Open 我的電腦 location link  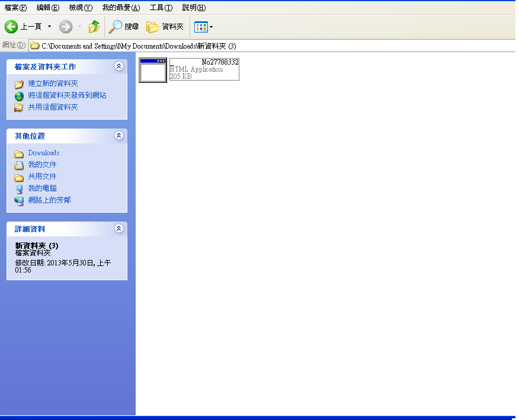click(42, 188)
